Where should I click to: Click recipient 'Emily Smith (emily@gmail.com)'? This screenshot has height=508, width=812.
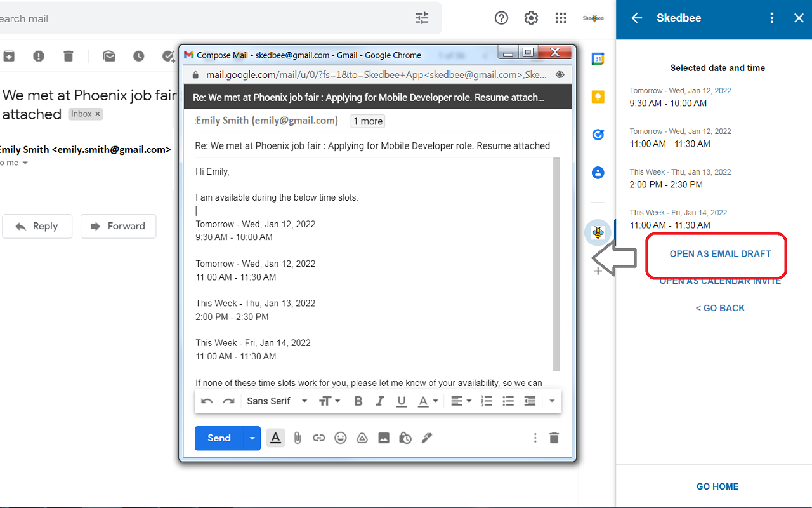[266, 121]
